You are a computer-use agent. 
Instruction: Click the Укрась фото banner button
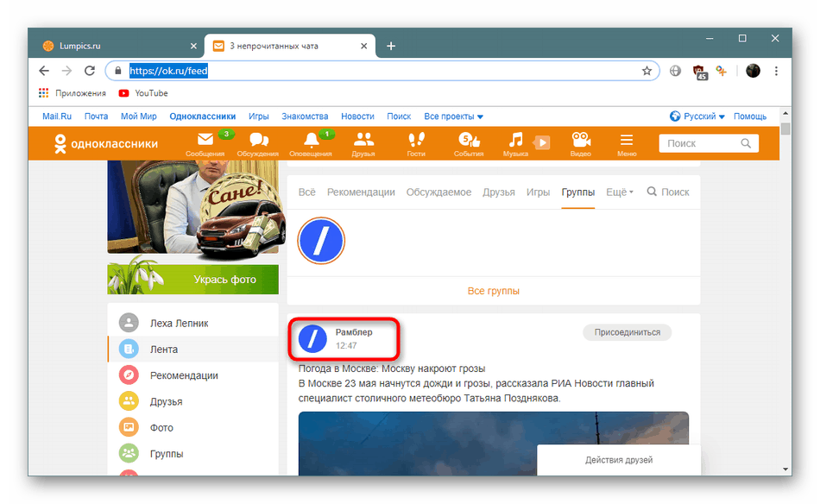click(193, 280)
